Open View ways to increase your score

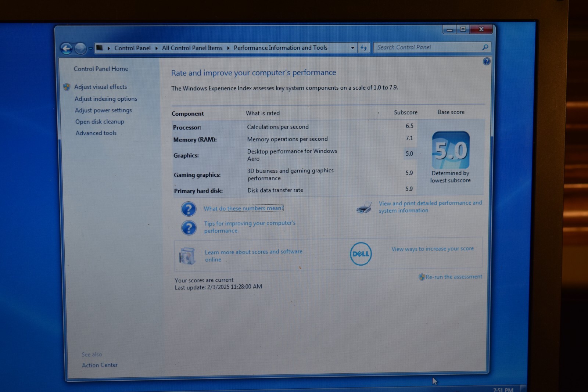pyautogui.click(x=433, y=249)
